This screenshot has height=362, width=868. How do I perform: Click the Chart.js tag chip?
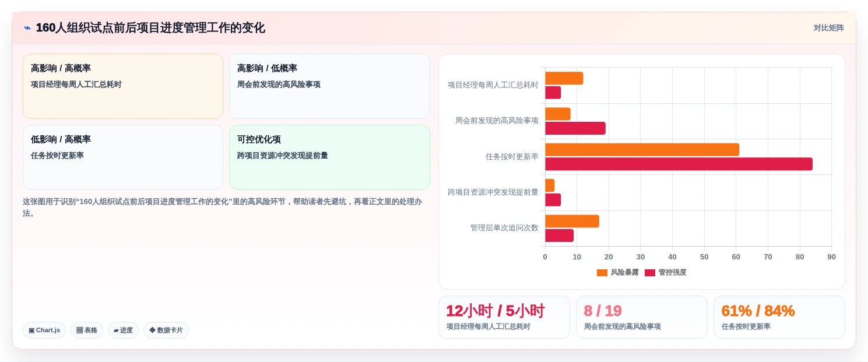pos(44,331)
